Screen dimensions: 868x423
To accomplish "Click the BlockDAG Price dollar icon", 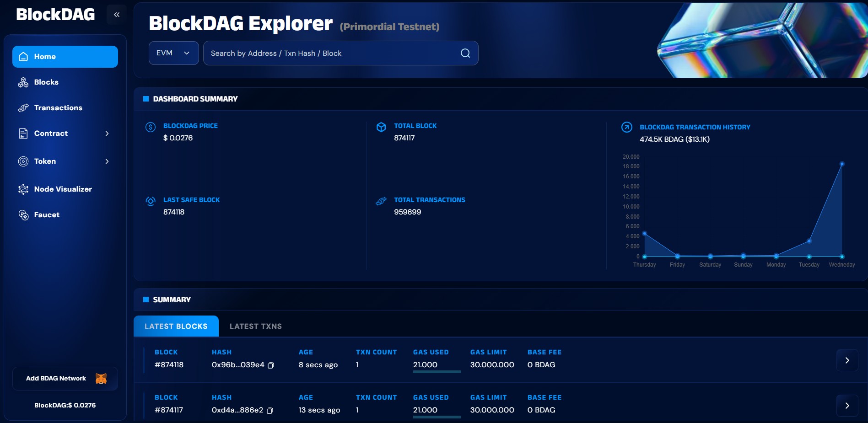I will [151, 127].
